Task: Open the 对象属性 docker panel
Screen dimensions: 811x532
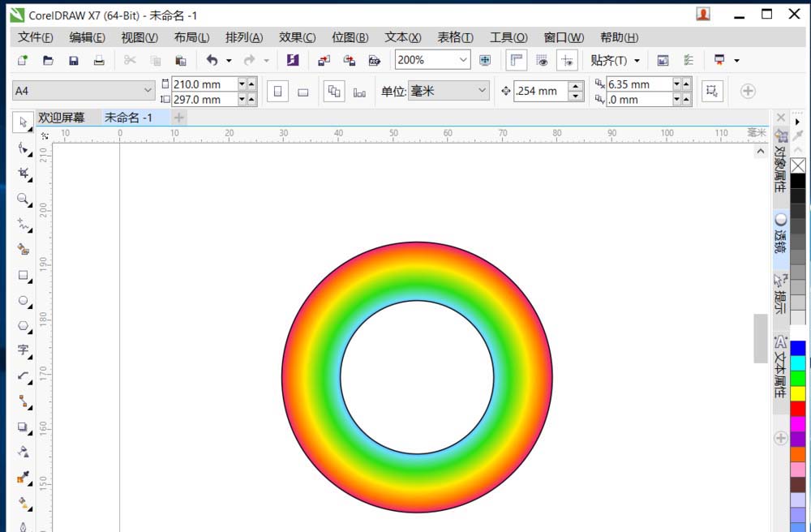Action: pos(779,170)
